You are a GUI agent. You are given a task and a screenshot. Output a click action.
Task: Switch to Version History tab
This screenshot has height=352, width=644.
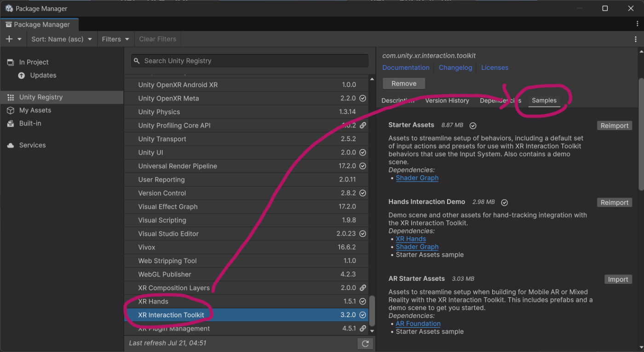447,100
